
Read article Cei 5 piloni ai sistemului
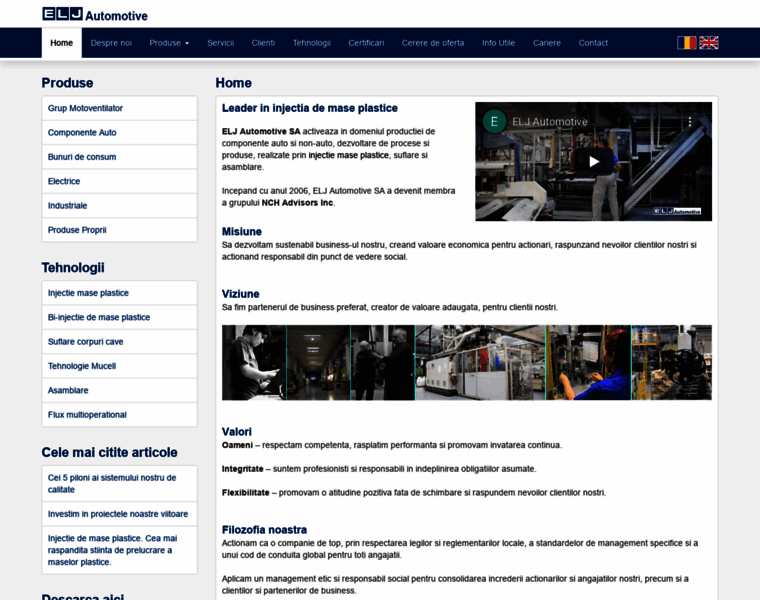point(119,483)
